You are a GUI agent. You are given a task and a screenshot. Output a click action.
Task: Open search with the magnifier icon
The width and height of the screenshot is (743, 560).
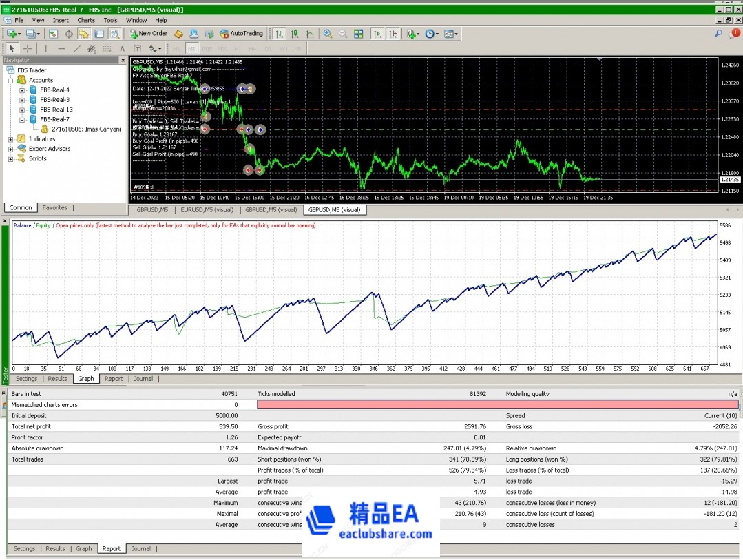(718, 33)
